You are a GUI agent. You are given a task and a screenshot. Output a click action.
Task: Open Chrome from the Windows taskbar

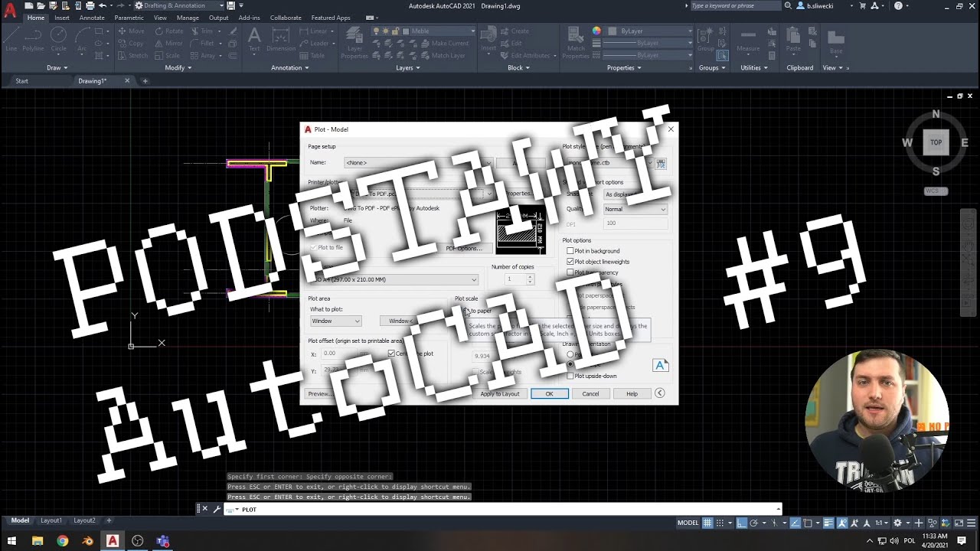63,541
